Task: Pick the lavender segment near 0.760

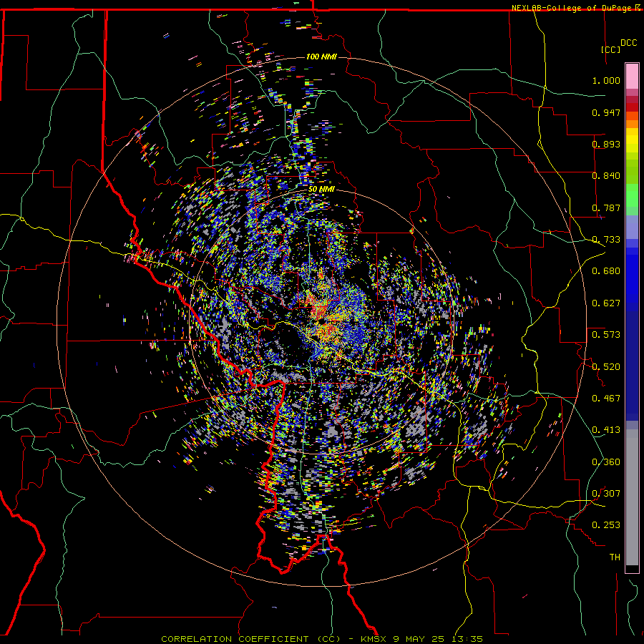Action: [x=632, y=227]
